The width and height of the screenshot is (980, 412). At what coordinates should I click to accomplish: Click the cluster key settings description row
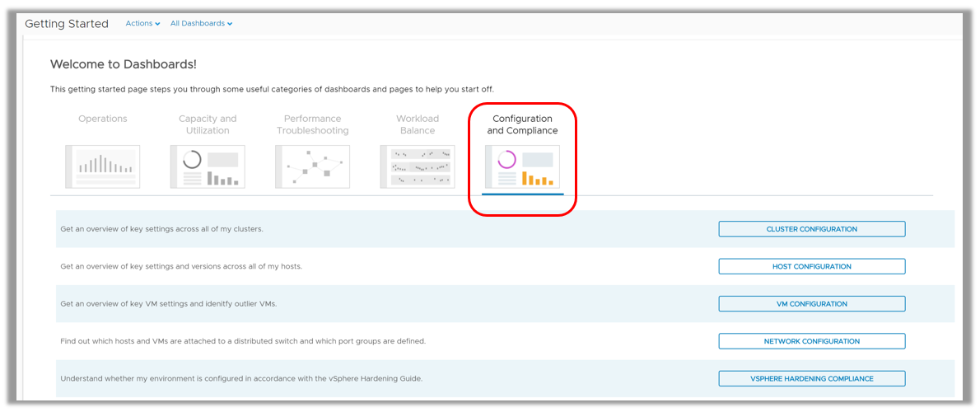coord(161,229)
